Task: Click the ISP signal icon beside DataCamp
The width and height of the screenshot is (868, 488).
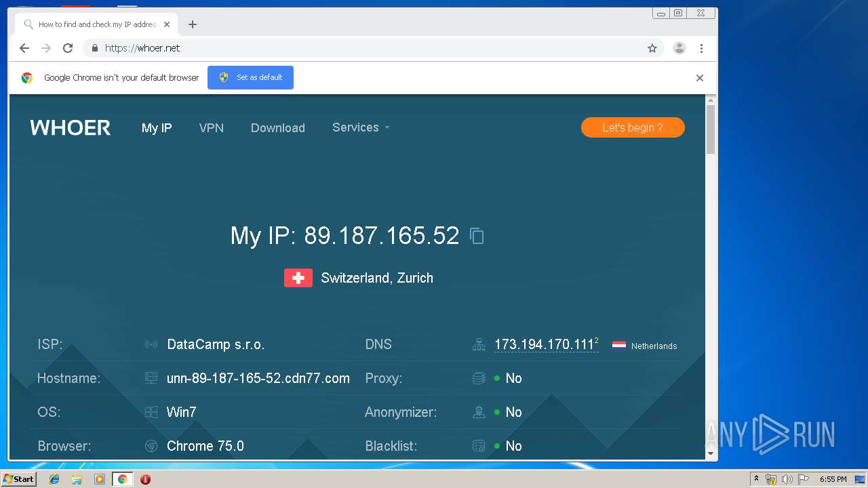Action: (x=151, y=344)
